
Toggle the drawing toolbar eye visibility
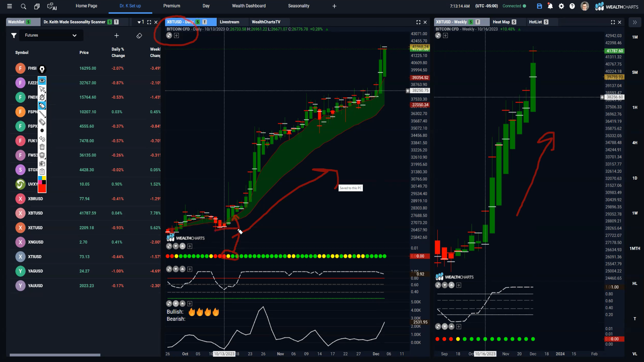[42, 81]
